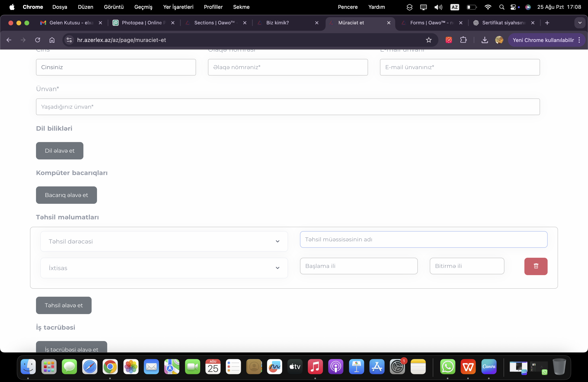Click Yeni Chrome kullanılabilir update button
Image resolution: width=588 pixels, height=382 pixels.
click(x=543, y=40)
